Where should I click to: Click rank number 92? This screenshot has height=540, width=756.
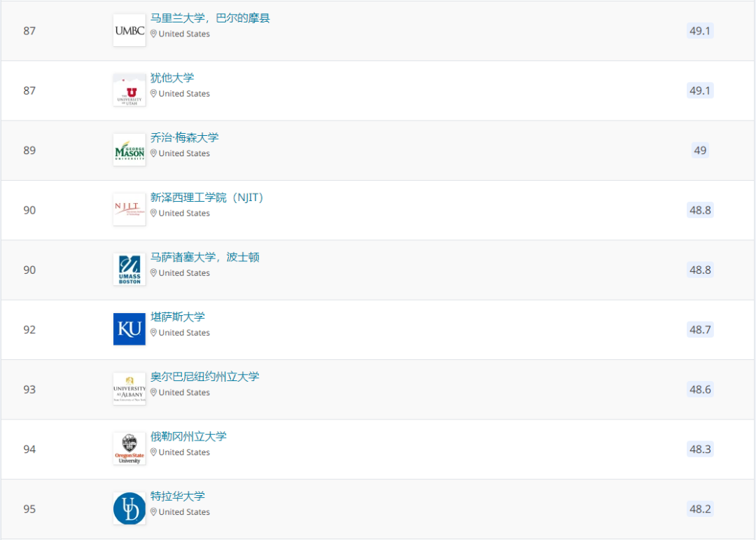pyautogui.click(x=29, y=330)
